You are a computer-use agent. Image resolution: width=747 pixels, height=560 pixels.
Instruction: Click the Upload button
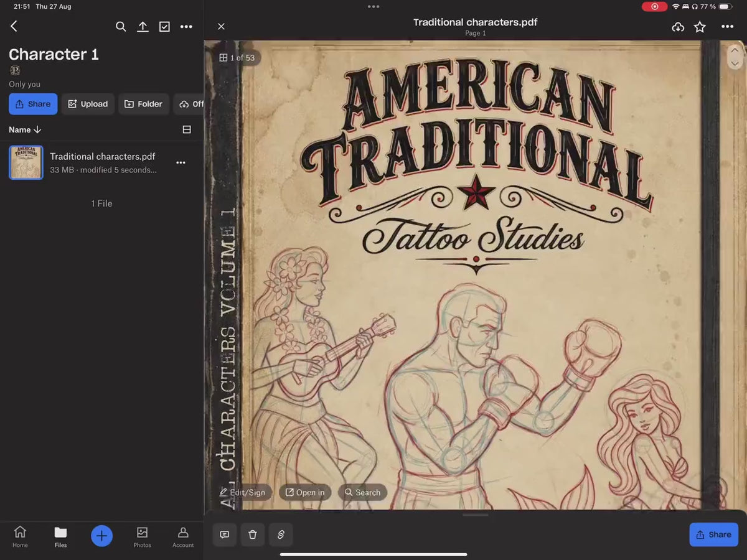88,104
